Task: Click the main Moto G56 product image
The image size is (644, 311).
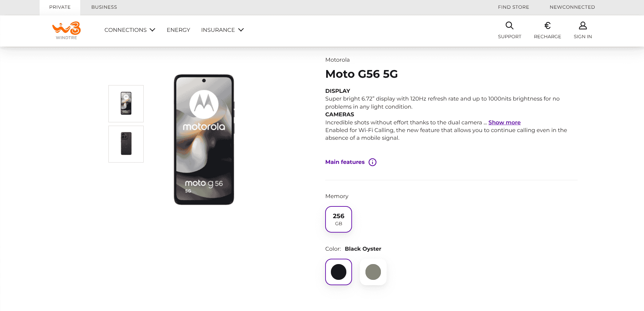Action: 204,139
